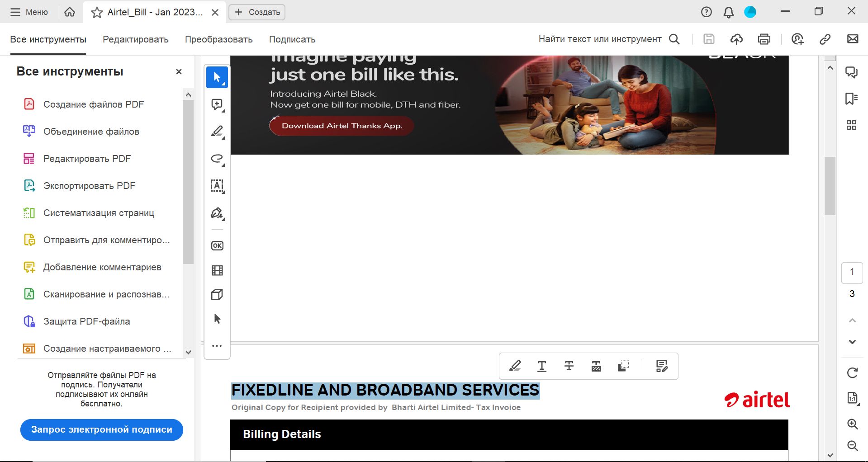Viewport: 868px width, 462px height.
Task: Send the file by email icon
Action: (853, 39)
